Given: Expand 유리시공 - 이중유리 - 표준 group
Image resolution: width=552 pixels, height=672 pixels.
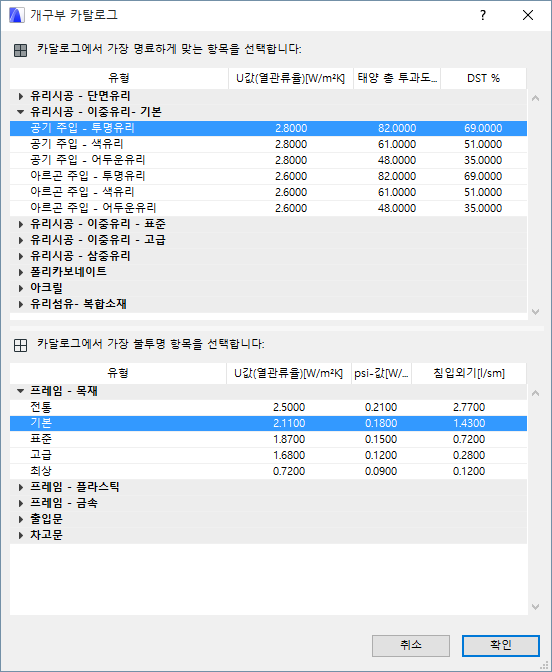Looking at the screenshot, I should point(21,224).
